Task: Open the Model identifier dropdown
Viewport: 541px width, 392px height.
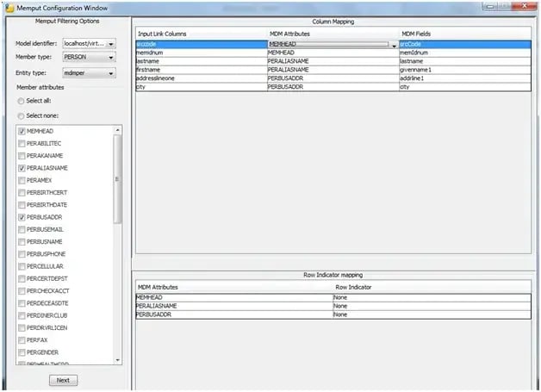Action: tap(89, 43)
